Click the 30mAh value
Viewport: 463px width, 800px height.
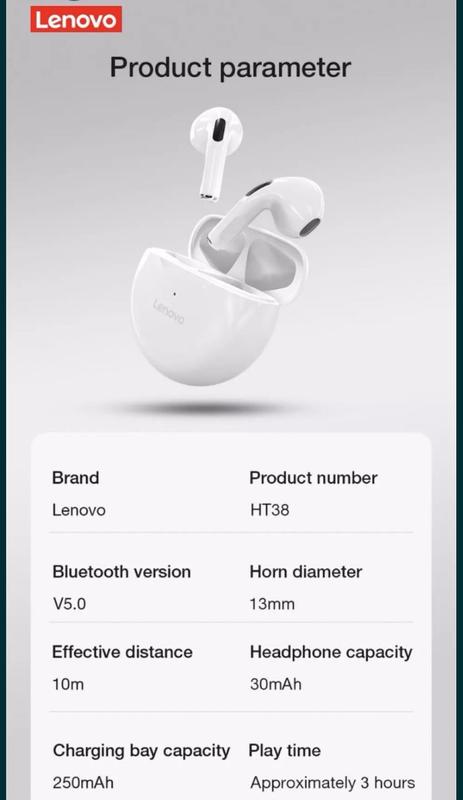click(x=276, y=684)
